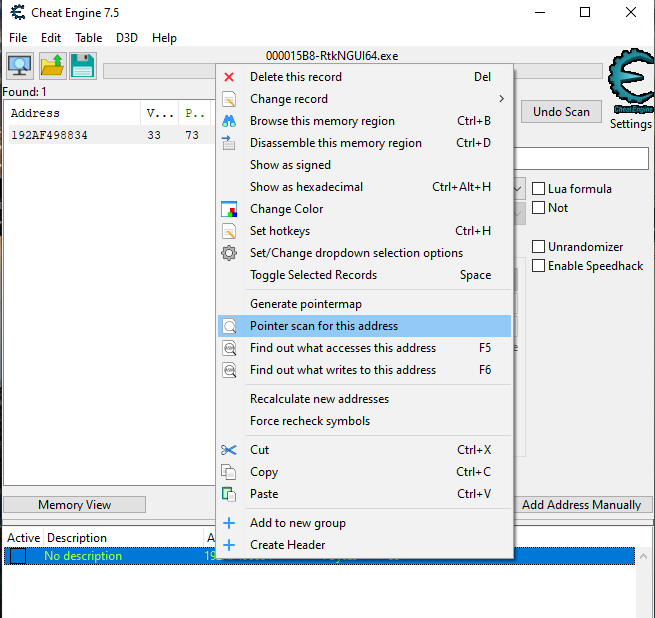
Task: Click the icon for Find out what accesses
Action: tap(229, 348)
